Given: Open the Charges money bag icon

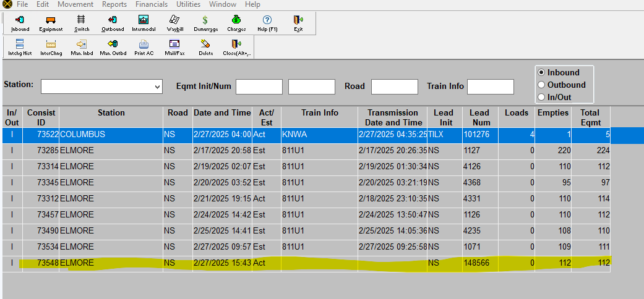Looking at the screenshot, I should (x=236, y=23).
